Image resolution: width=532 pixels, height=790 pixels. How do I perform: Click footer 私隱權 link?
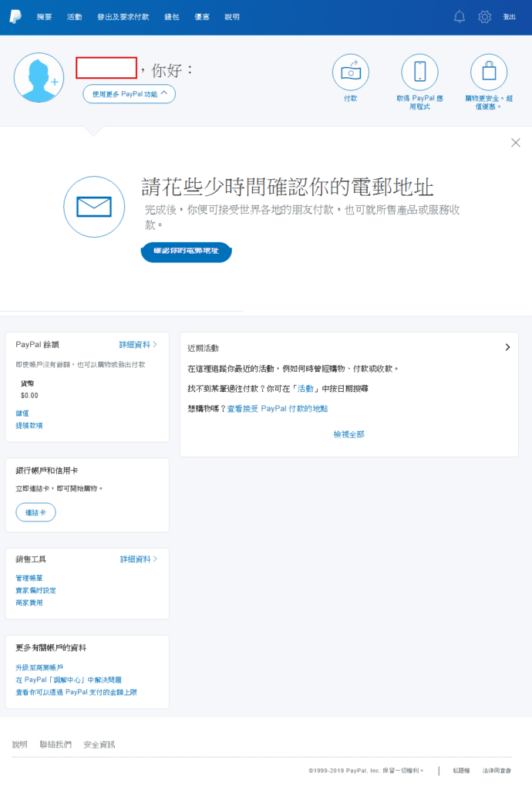pos(461,771)
